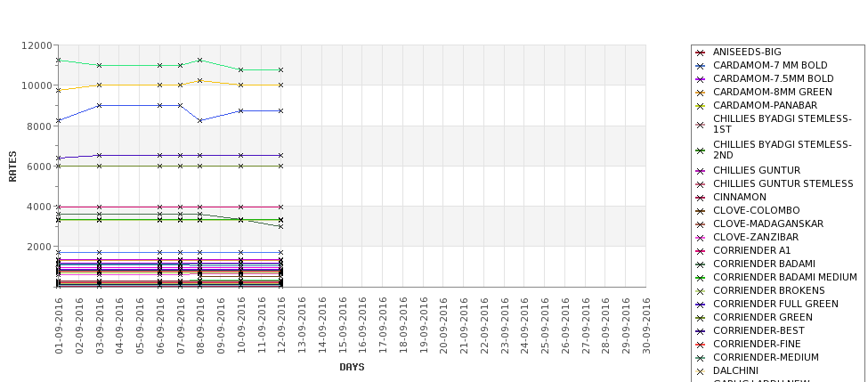Screen dimensions: 868x382
Task: Click CORRIENDER-MEDIUM legend label
Action: click(x=766, y=357)
